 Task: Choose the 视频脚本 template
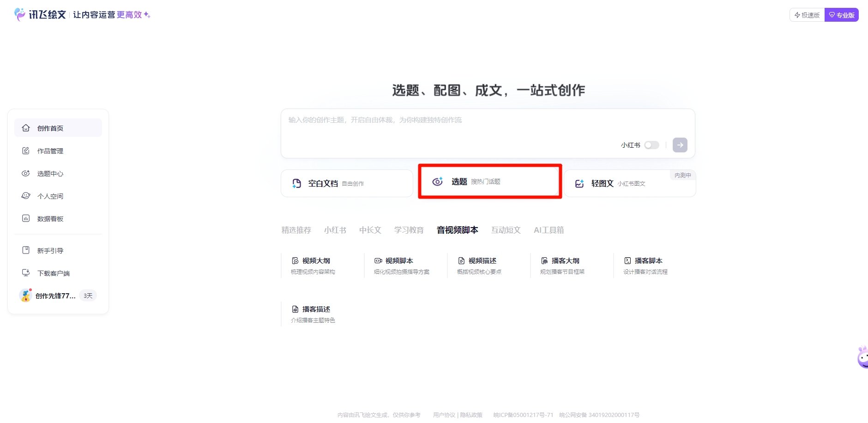point(399,261)
